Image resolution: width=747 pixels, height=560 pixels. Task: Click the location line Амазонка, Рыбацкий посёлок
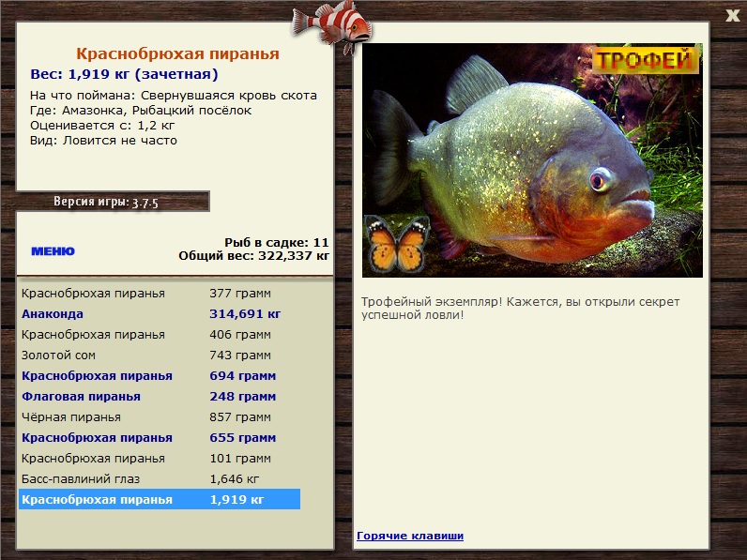click(x=141, y=111)
